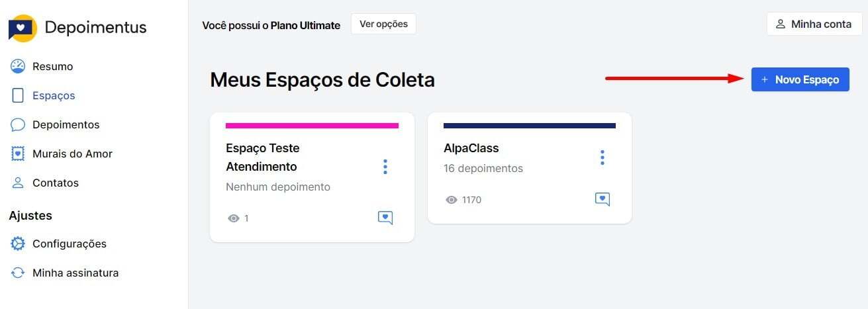The image size is (868, 309).
Task: Click the Depoimentus heart logo icon
Action: tap(23, 28)
